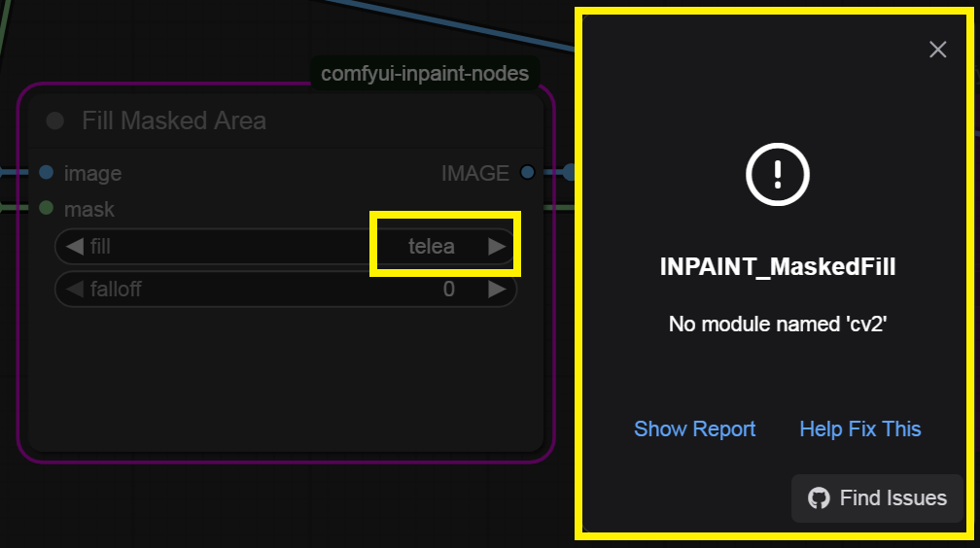Click the green mask input port

coord(46,208)
